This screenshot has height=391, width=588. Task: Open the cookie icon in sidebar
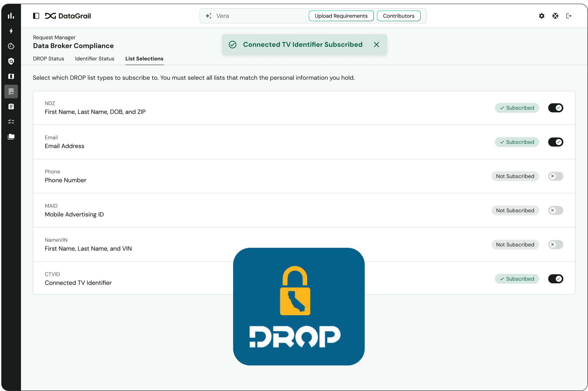tap(11, 46)
